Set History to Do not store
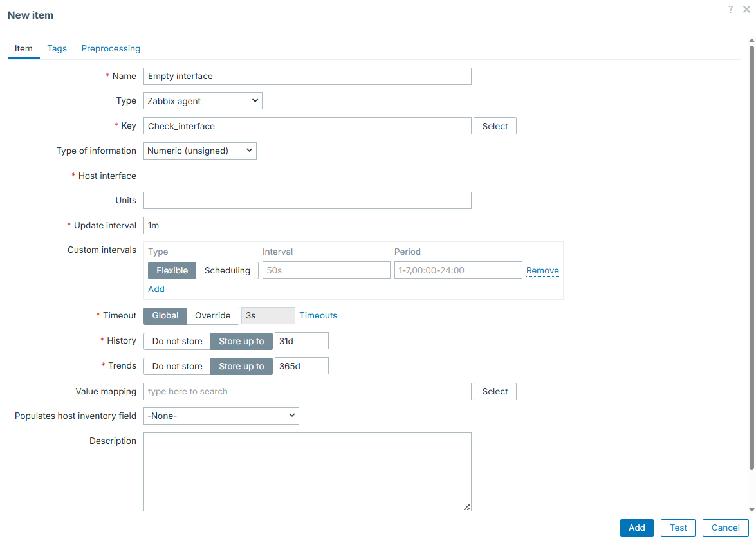Viewport: 756px width, 543px height. 177,341
